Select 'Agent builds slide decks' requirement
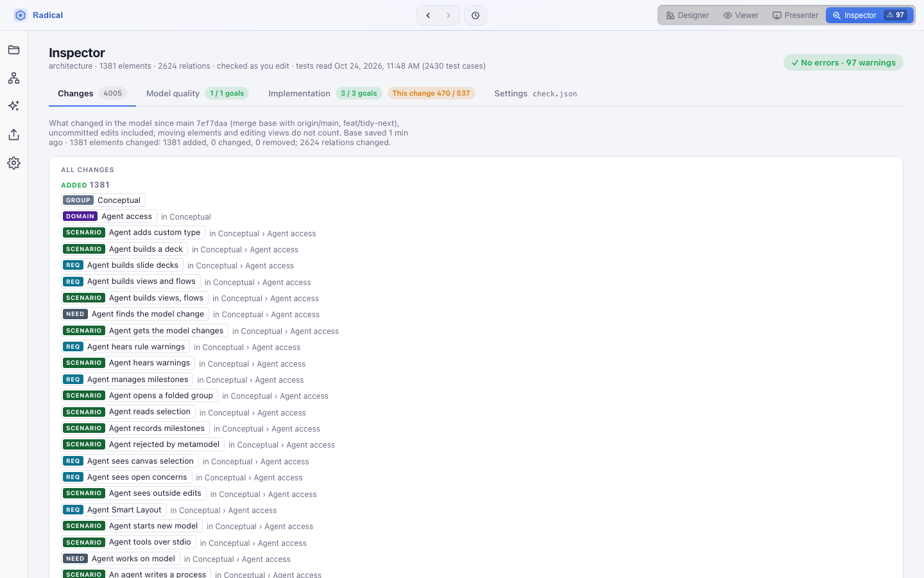Viewport: 924px width, 578px height. pyautogui.click(x=123, y=265)
